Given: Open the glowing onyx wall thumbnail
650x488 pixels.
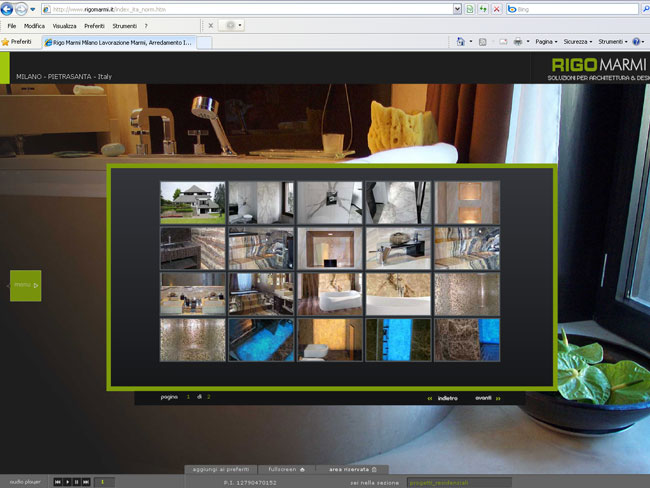Looking at the screenshot, I should point(330,340).
